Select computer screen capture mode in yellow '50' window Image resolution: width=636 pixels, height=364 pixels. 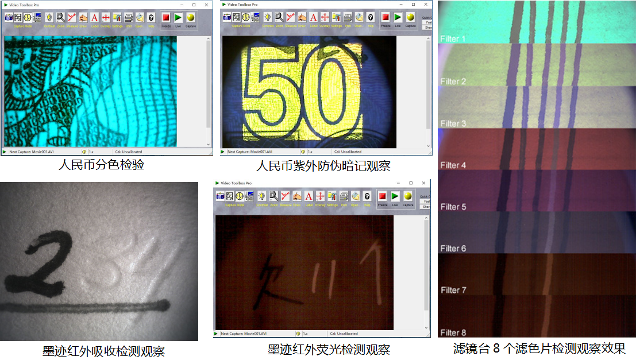[x=255, y=17]
